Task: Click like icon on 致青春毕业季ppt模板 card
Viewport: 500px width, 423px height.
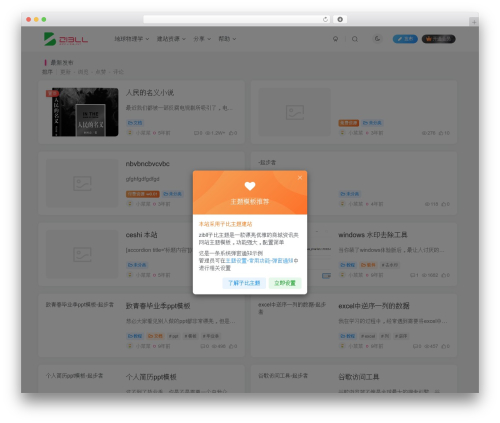Action: coord(231,346)
